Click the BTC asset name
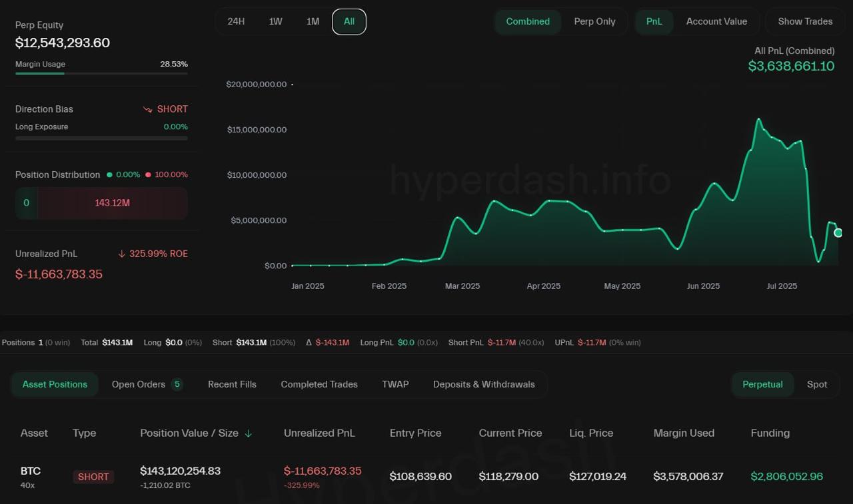The image size is (853, 504). click(x=31, y=471)
